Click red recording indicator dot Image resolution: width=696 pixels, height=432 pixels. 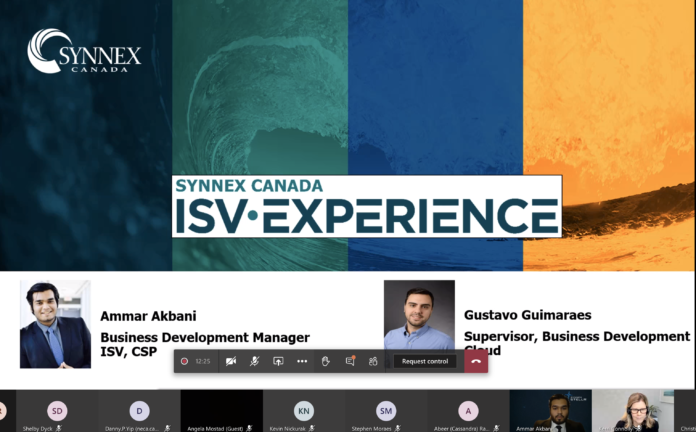pos(184,361)
